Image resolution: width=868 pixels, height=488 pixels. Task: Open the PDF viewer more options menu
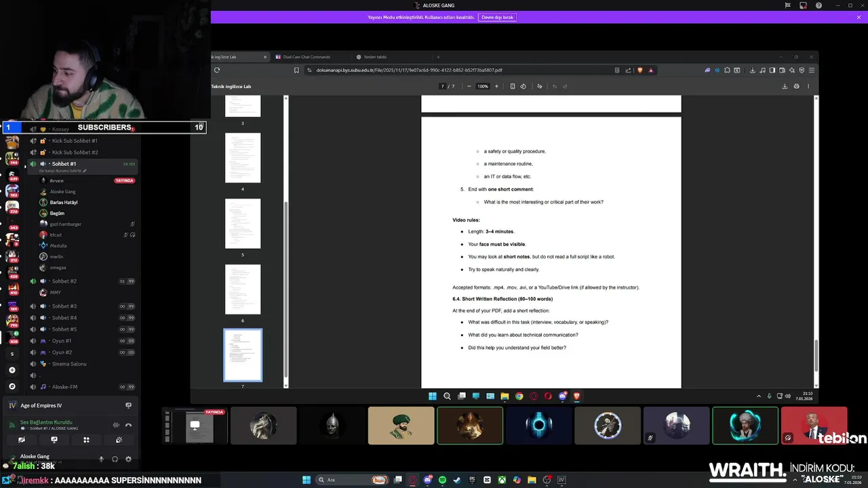click(808, 86)
